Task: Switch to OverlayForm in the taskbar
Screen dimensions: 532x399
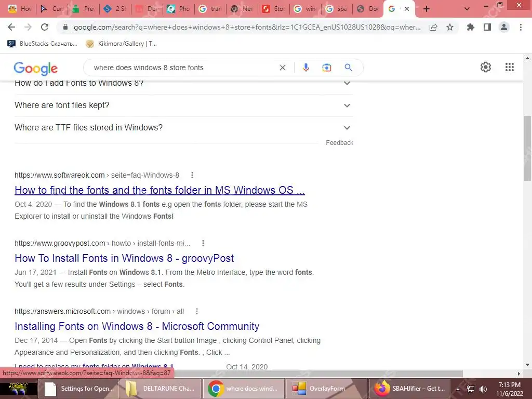Action: [x=326, y=389]
